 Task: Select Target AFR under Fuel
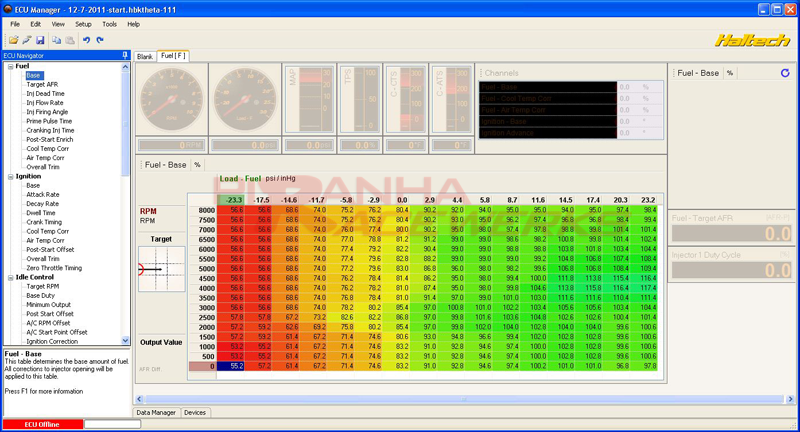tap(41, 84)
